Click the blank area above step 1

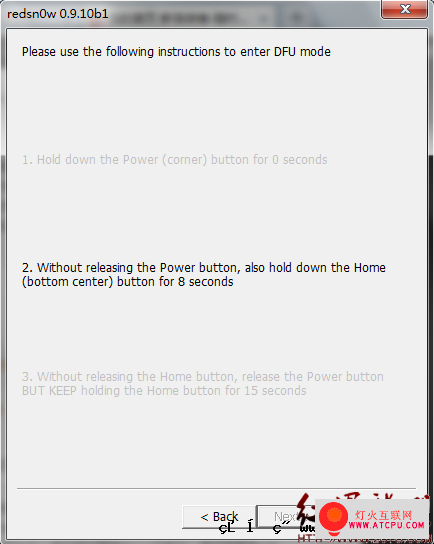click(217, 104)
